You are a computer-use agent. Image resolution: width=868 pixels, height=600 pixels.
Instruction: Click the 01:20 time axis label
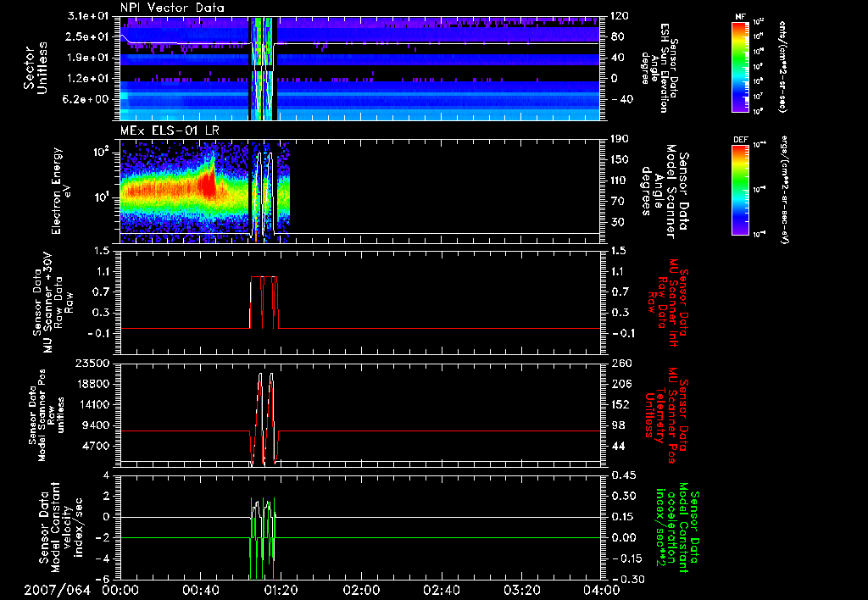[x=281, y=590]
